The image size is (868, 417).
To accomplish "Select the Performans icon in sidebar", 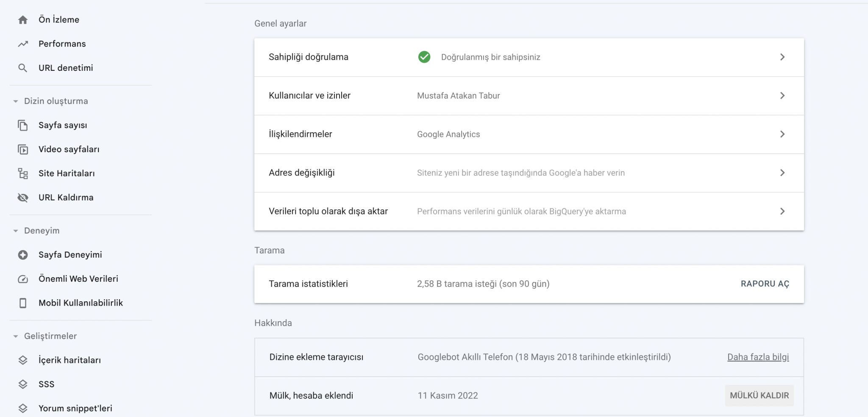I will (x=22, y=43).
